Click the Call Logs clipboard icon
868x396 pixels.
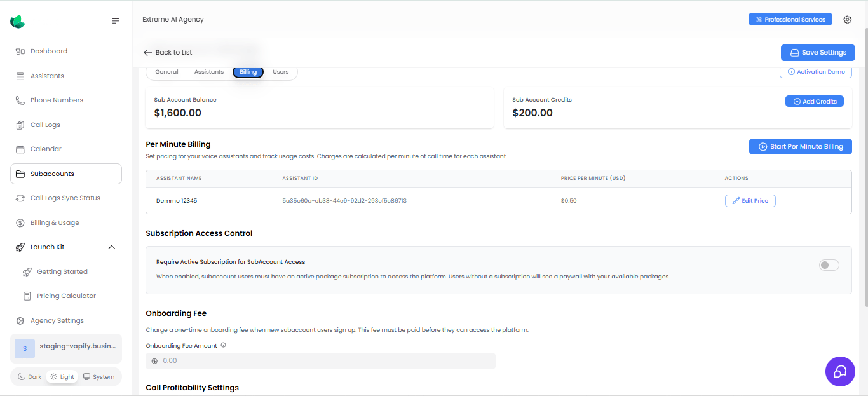20,125
